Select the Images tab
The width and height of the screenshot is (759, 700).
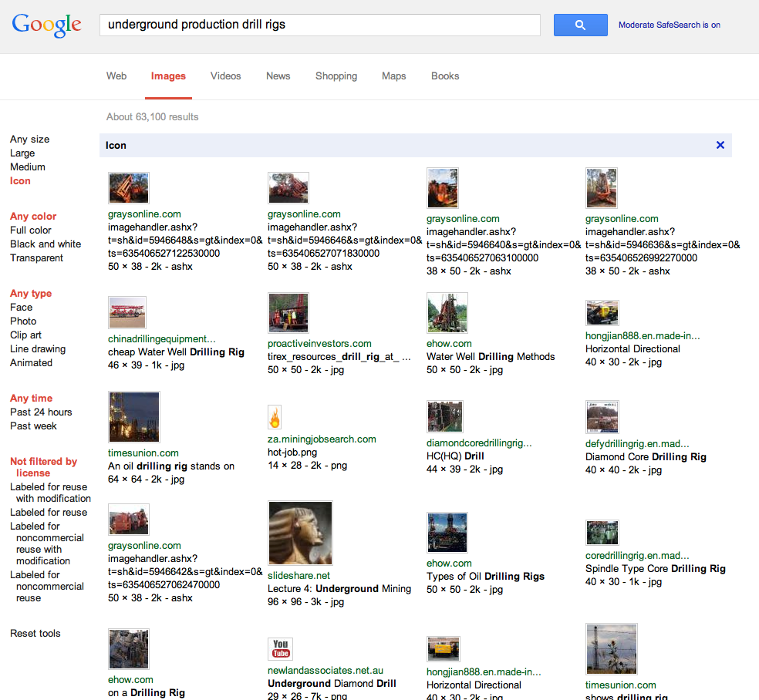click(x=168, y=76)
